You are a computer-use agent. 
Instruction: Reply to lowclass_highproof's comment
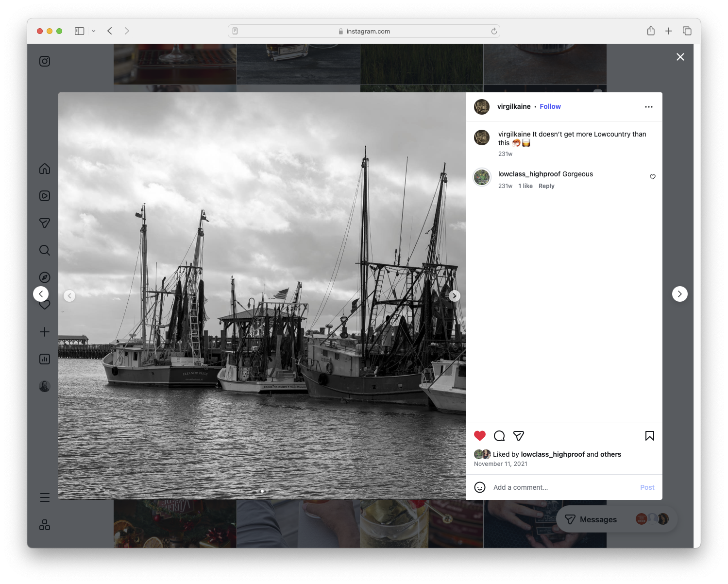546,186
